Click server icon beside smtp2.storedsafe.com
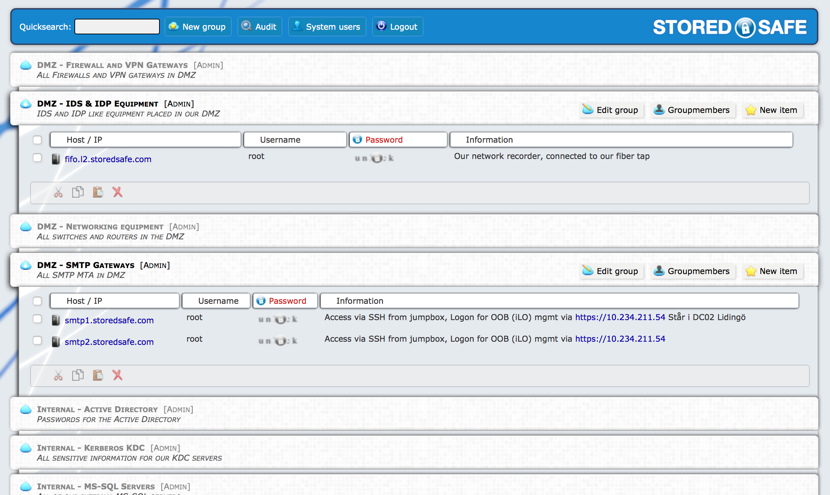Image resolution: width=830 pixels, height=495 pixels. pos(56,341)
